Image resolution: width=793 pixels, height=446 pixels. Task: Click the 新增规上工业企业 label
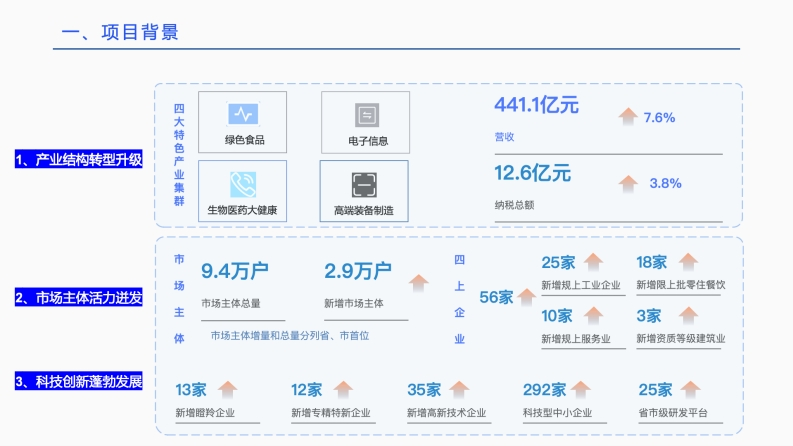point(581,285)
